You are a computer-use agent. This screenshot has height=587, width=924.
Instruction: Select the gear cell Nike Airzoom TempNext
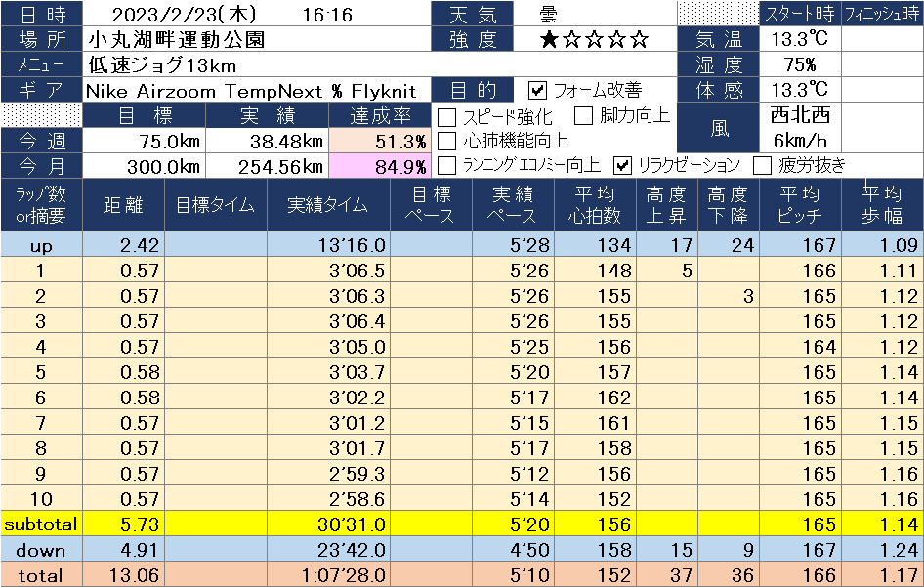click(256, 91)
